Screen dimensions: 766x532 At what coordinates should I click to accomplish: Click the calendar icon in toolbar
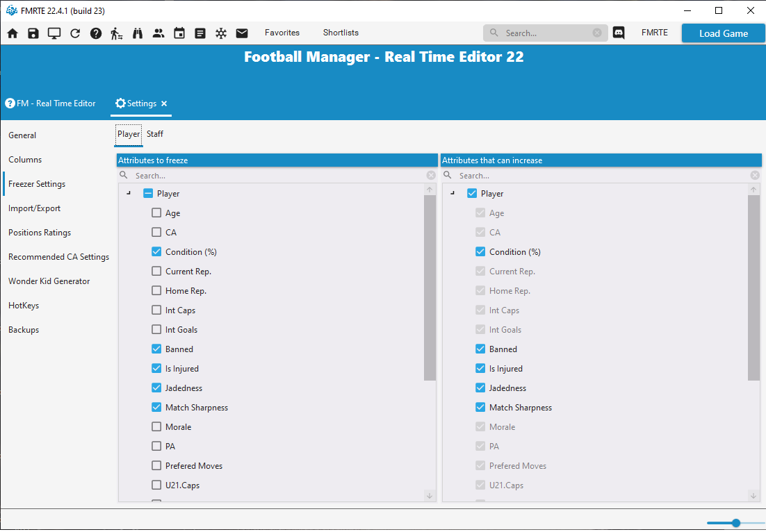click(179, 33)
